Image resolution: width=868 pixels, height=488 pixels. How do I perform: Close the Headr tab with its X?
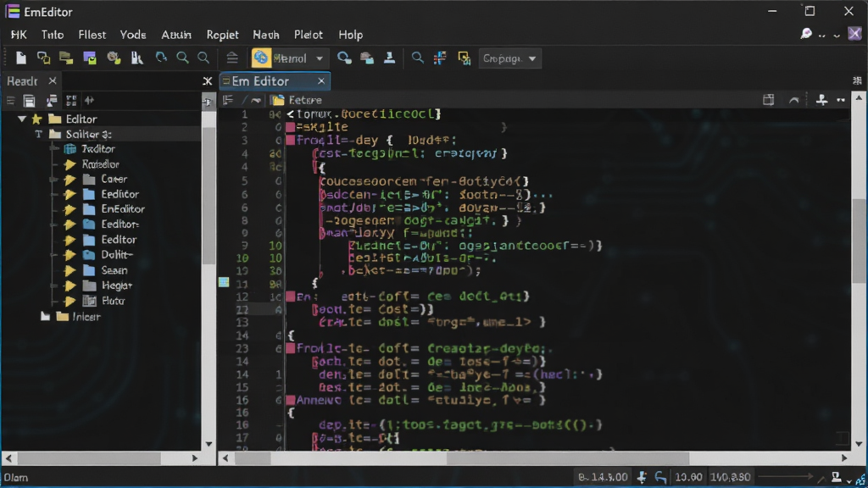(53, 80)
